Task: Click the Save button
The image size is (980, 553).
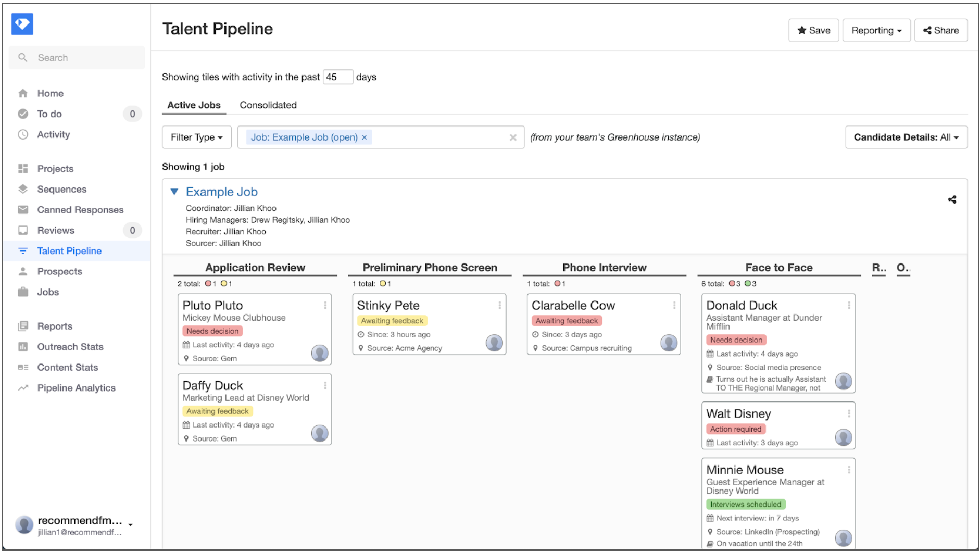Action: click(x=813, y=30)
